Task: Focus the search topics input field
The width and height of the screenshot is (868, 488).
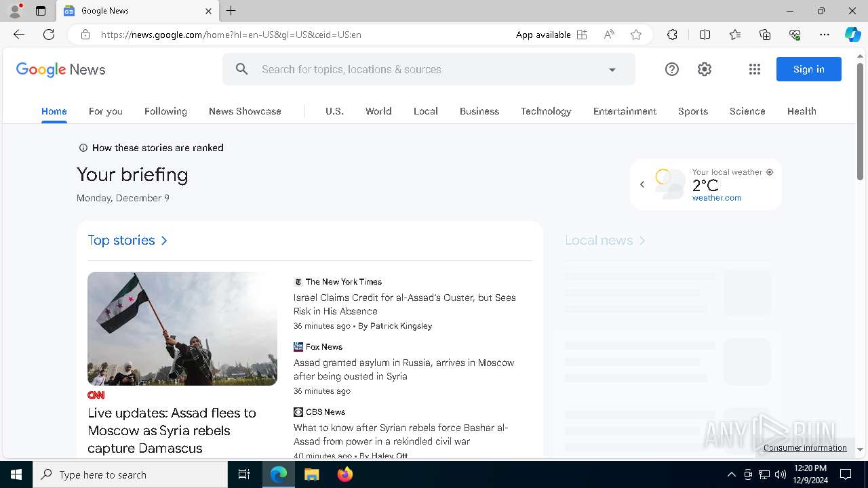Action: tap(429, 69)
